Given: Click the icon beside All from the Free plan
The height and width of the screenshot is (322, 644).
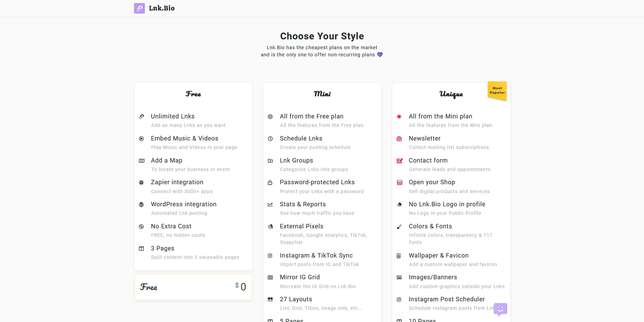Looking at the screenshot, I should point(270,117).
